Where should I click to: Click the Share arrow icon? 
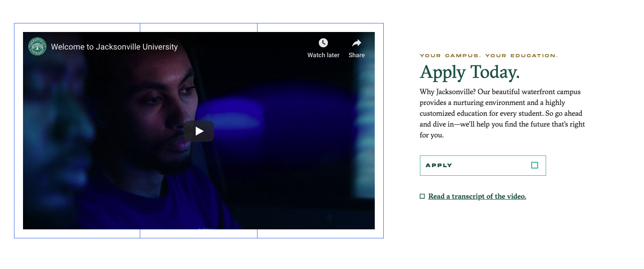click(x=357, y=43)
